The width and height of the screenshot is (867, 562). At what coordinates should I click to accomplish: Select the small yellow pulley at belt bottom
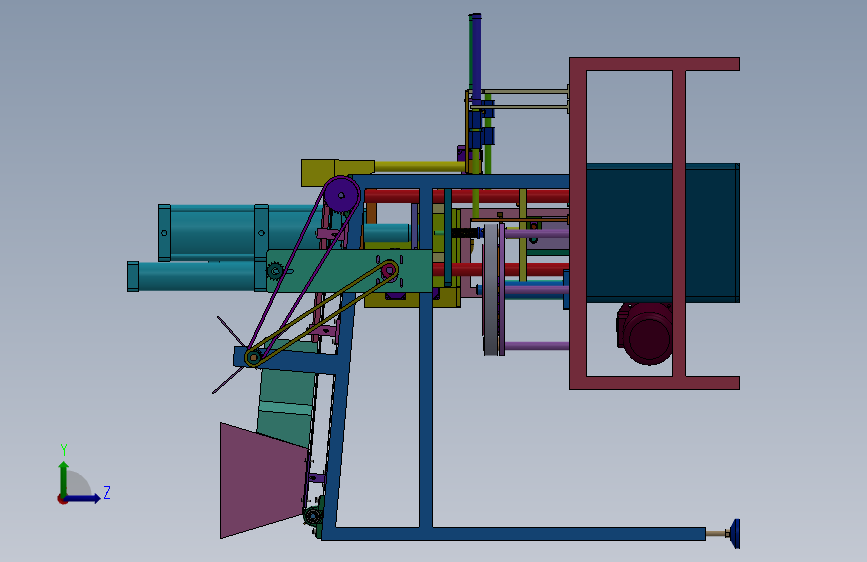tap(253, 358)
